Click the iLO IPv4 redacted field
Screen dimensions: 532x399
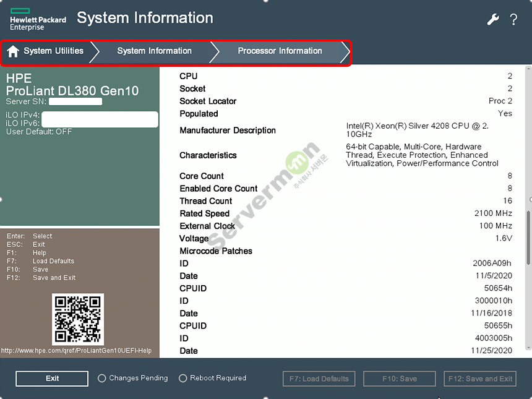tap(100, 119)
